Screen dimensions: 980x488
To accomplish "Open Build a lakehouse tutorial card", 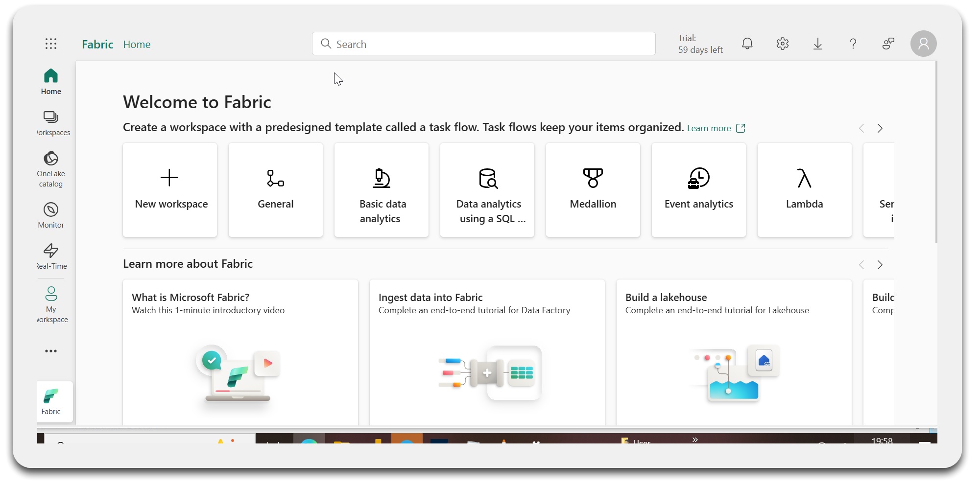I will 734,352.
